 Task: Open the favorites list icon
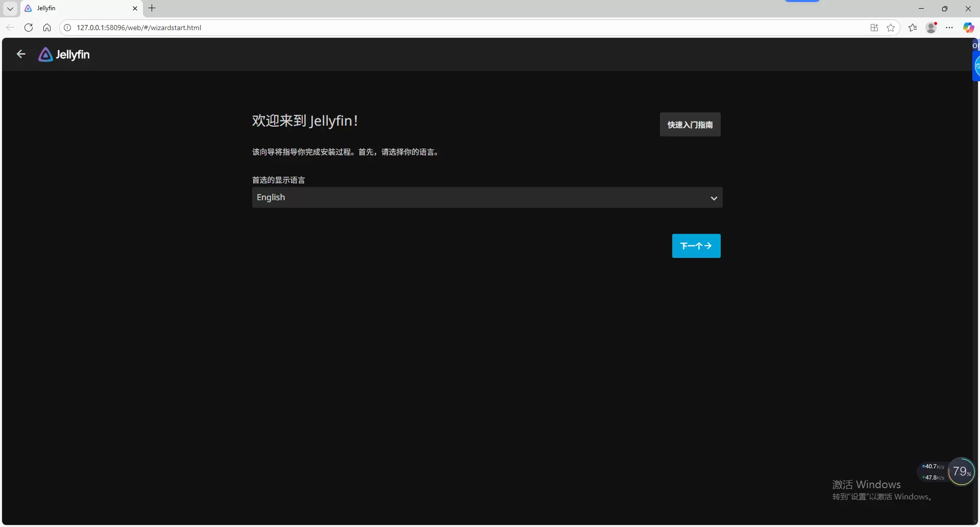pos(913,28)
